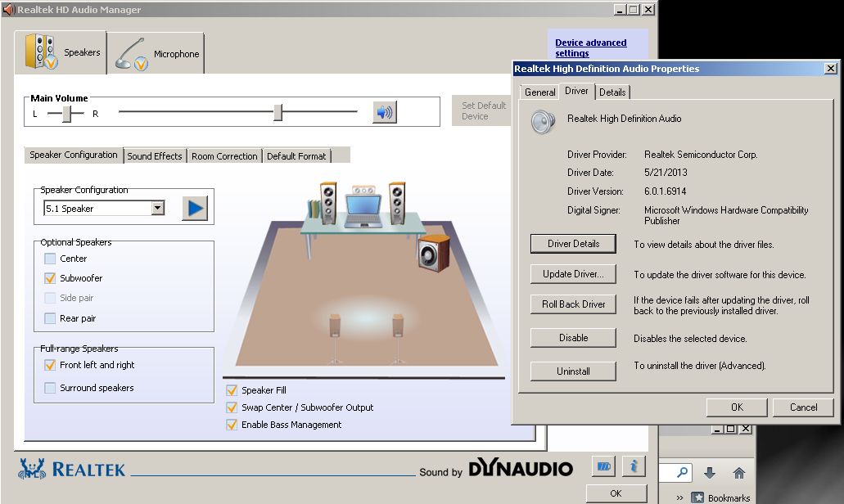844x504 pixels.
Task: Click the Update Driver... button
Action: click(573, 274)
